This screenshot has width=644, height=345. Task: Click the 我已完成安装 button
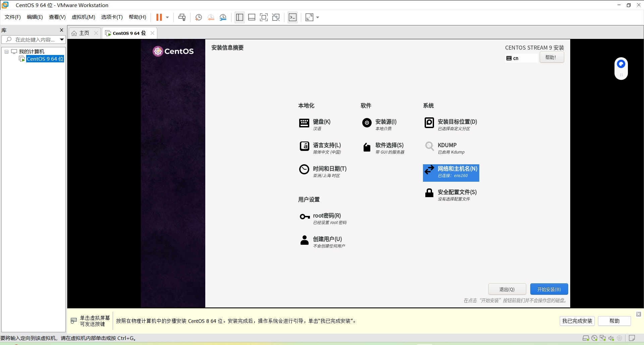point(577,321)
